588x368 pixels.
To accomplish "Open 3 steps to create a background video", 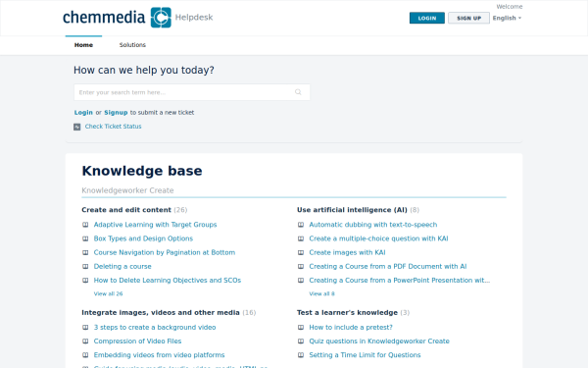I will (155, 327).
